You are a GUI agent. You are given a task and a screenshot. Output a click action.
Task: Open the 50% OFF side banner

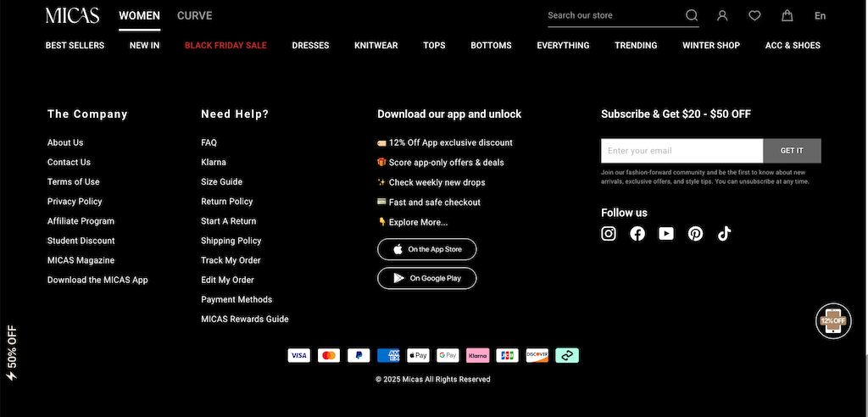(12, 353)
